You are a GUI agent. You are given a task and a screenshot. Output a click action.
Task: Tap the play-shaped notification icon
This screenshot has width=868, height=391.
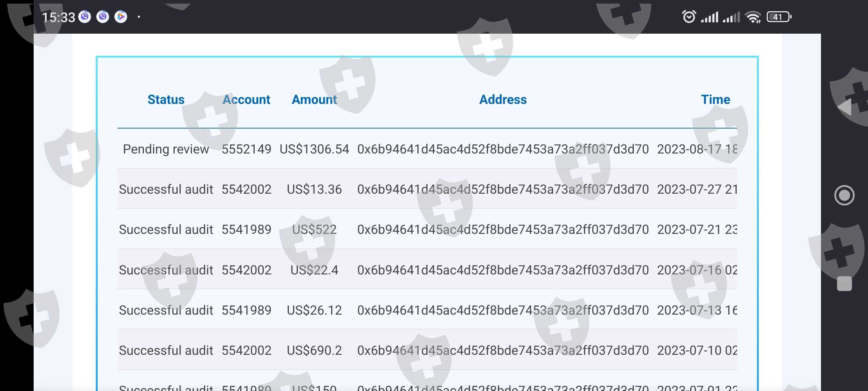pyautogui.click(x=121, y=17)
